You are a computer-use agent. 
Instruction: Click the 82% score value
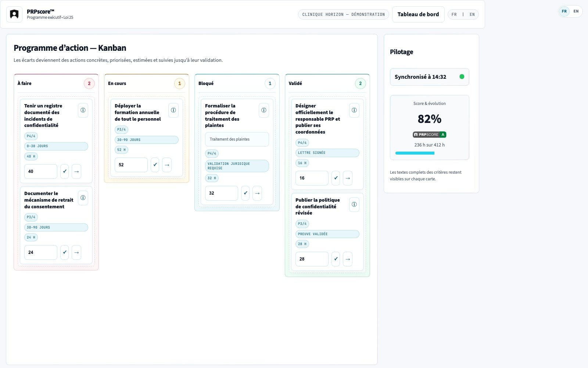click(x=430, y=119)
